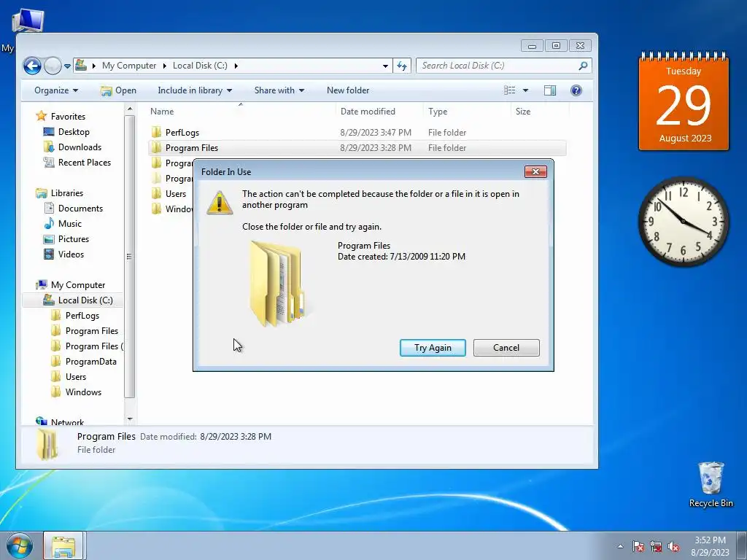Sort by the Date modified column header
Screen dimensions: 747x560
[379, 112]
